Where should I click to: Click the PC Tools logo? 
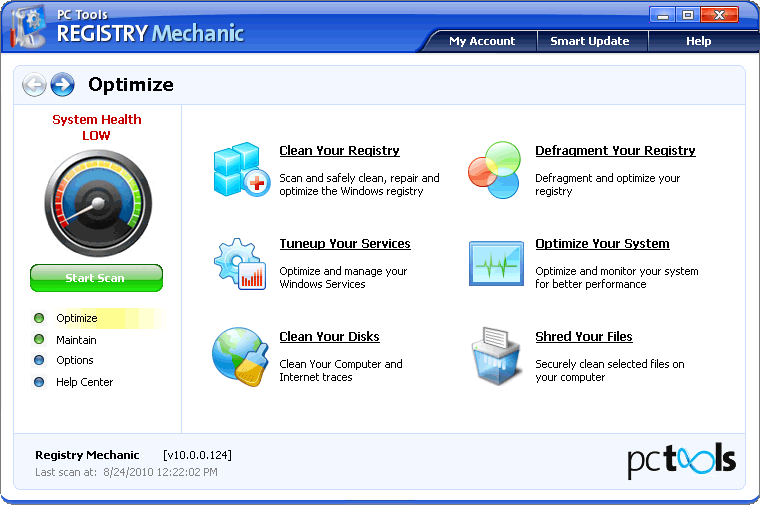681,459
